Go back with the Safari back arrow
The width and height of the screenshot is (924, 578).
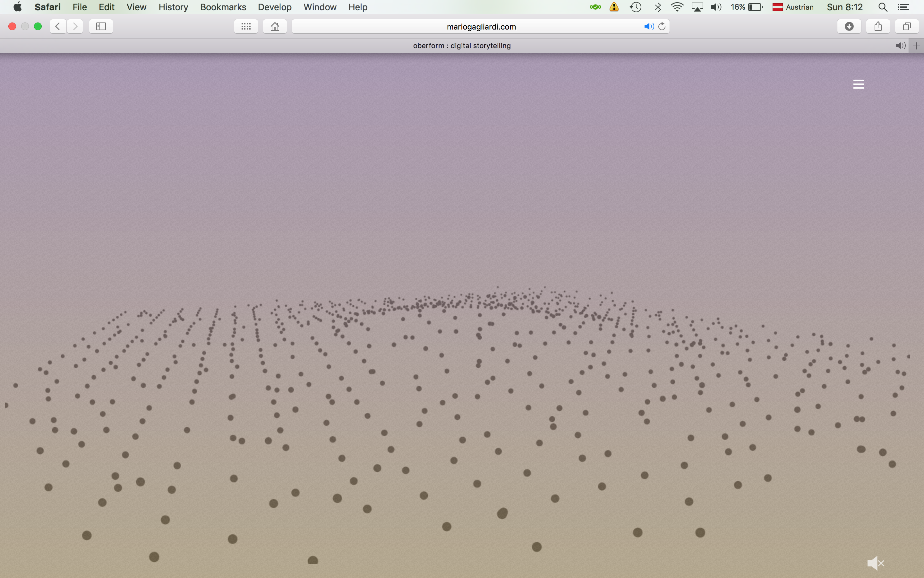[58, 26]
